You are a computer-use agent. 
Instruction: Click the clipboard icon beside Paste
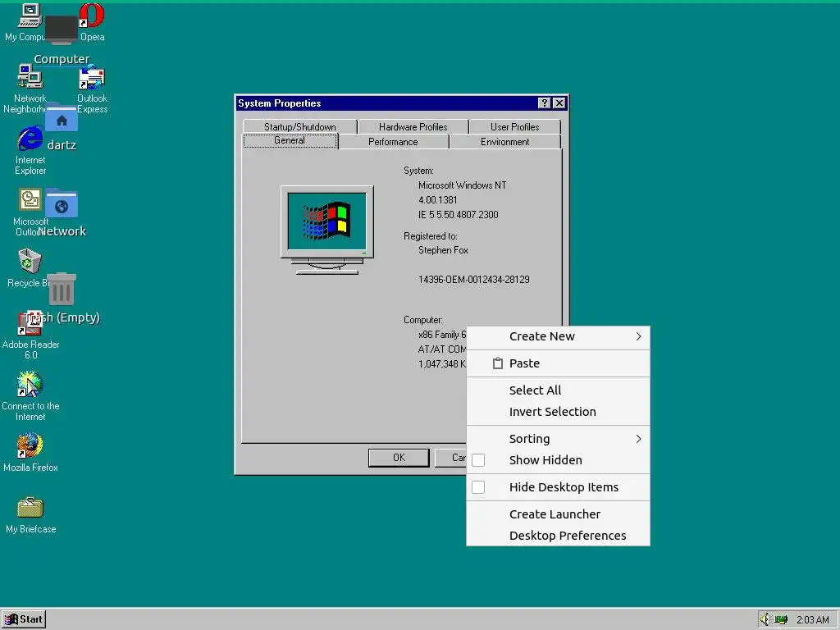pos(498,363)
